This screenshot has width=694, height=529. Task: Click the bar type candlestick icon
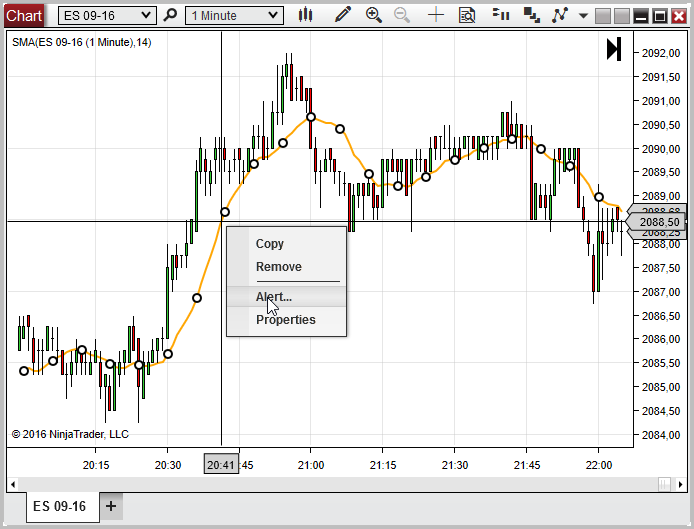point(307,16)
